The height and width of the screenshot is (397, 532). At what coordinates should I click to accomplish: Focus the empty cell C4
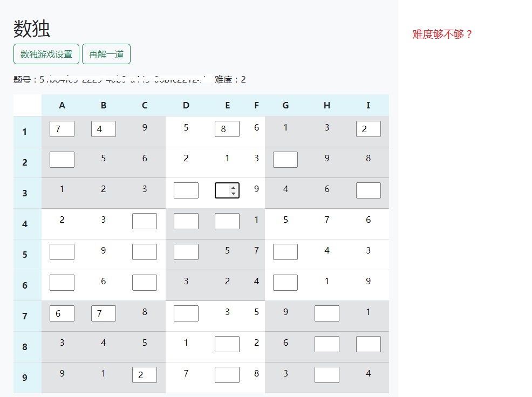pyautogui.click(x=145, y=221)
